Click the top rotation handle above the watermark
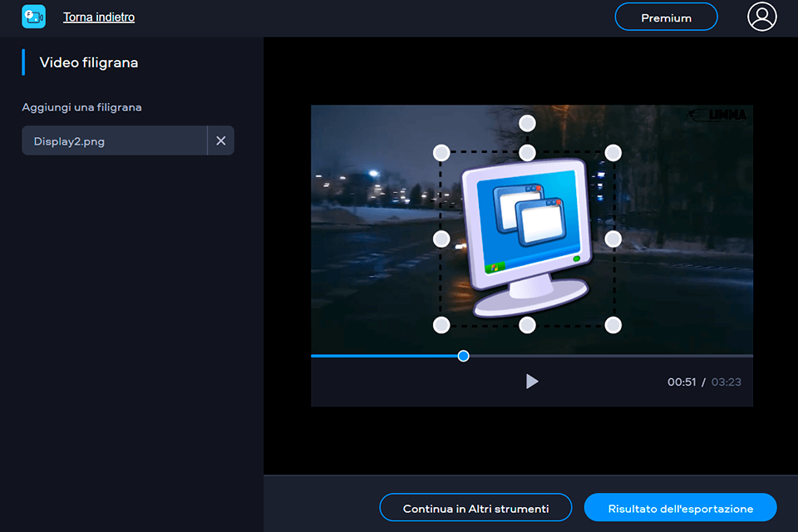This screenshot has width=798, height=532. pos(527,122)
